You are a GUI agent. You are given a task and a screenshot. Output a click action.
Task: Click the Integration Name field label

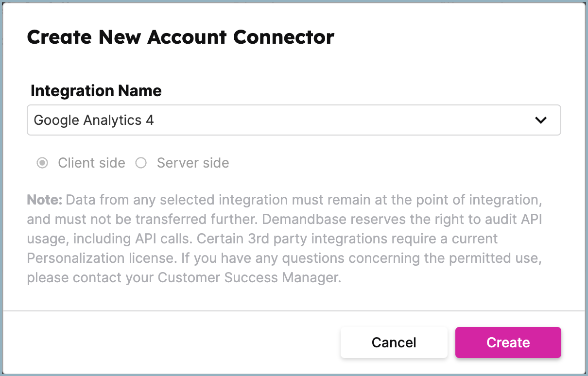[x=96, y=91]
